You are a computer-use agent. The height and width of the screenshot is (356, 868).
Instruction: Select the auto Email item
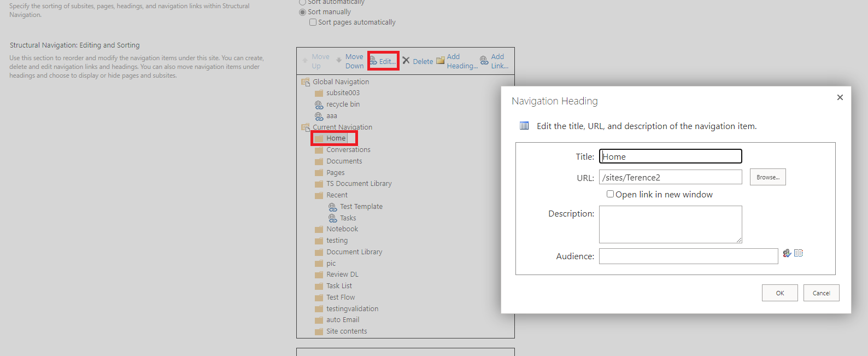coord(343,320)
